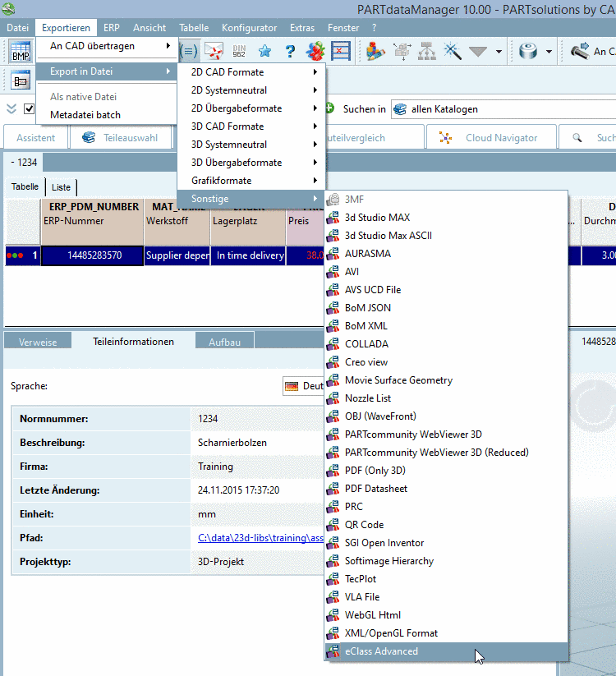The image size is (616, 676).
Task: Choose 'COLLADA' export format
Action: (x=446, y=344)
